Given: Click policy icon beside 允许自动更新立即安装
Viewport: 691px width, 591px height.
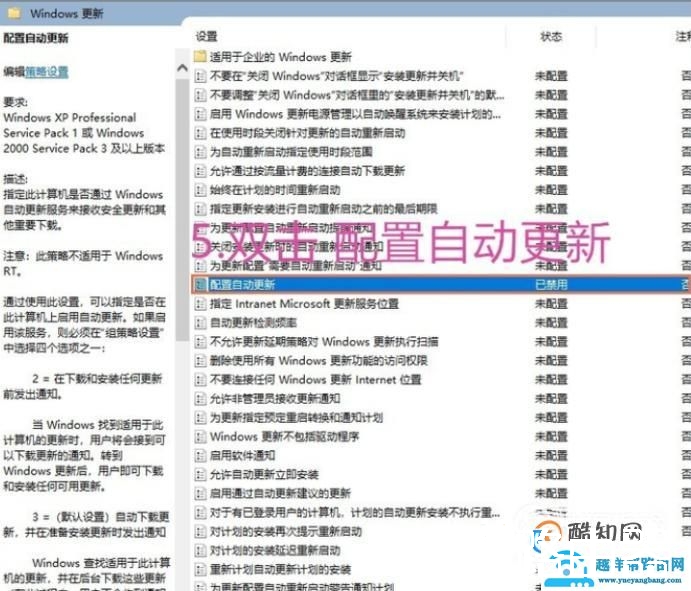Looking at the screenshot, I should pos(200,474).
